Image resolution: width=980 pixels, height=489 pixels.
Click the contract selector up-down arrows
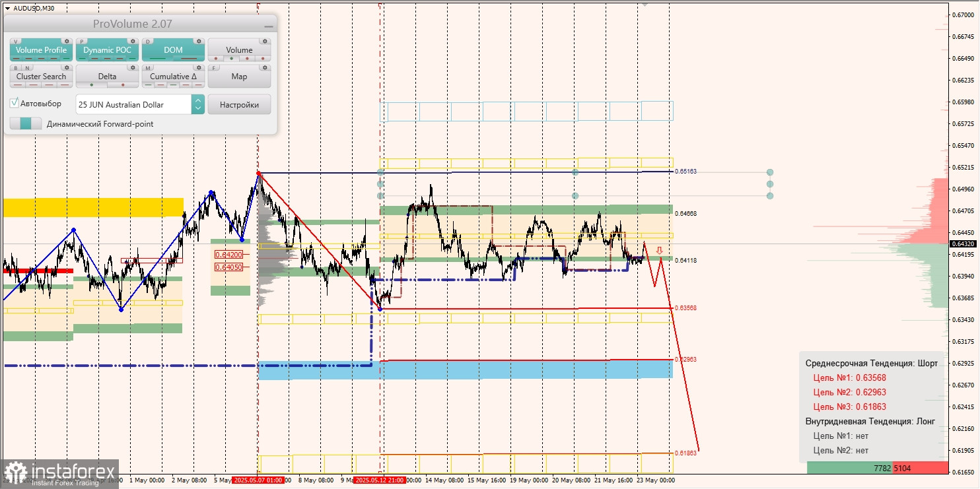point(198,104)
